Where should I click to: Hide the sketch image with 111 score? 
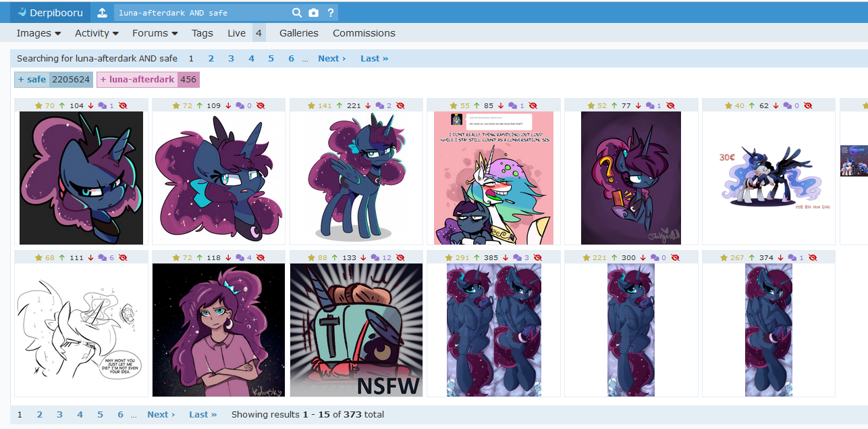123,257
